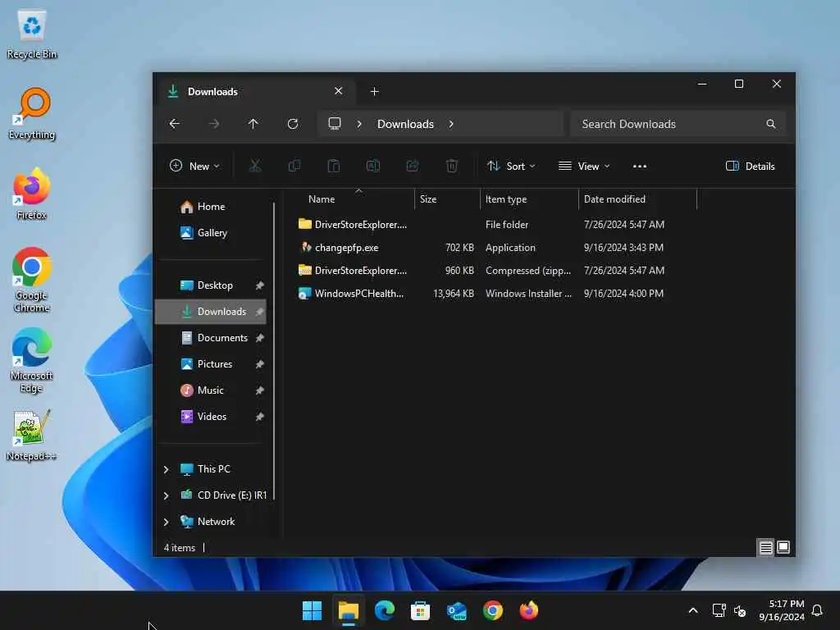Open Outlook from the taskbar
The height and width of the screenshot is (630, 840).
[456, 610]
